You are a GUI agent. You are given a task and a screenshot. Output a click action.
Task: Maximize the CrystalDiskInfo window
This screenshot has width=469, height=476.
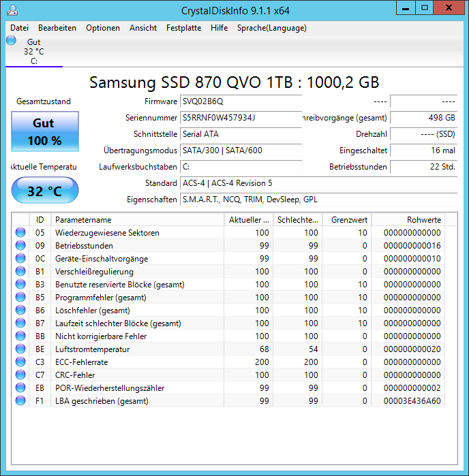coord(424,7)
